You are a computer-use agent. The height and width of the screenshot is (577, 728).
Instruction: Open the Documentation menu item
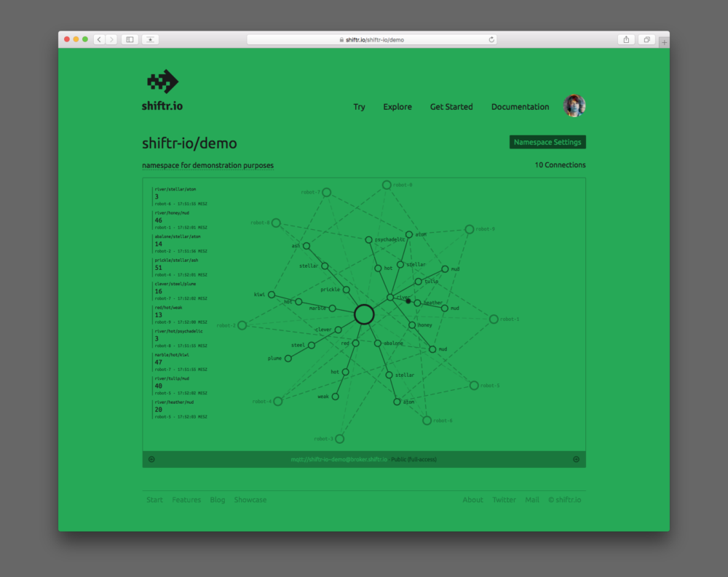(x=520, y=107)
